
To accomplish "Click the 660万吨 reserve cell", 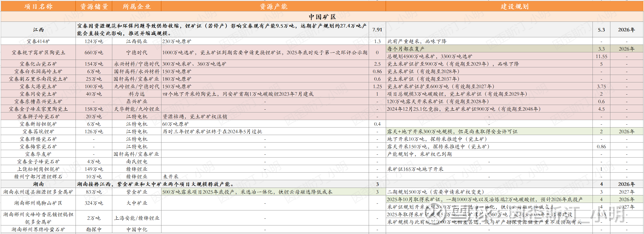I will 94,53.
